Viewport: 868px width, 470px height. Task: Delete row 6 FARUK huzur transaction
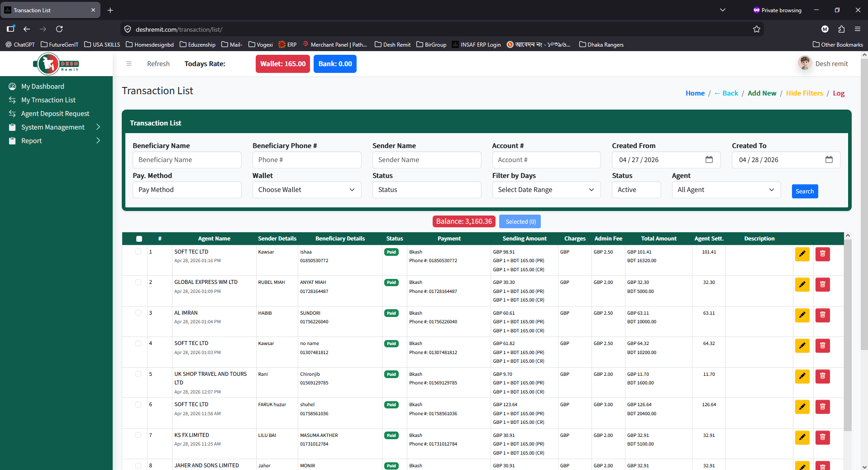click(x=822, y=407)
